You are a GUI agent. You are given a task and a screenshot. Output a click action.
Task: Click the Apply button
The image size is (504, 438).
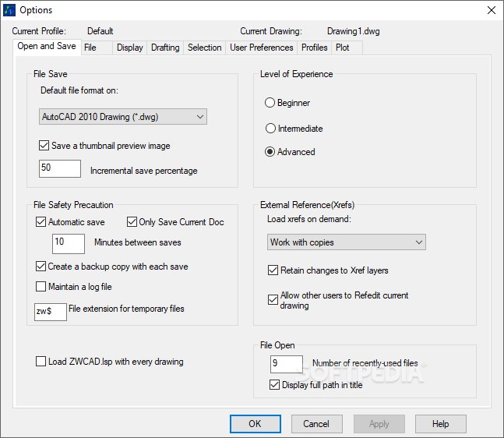[x=379, y=424]
